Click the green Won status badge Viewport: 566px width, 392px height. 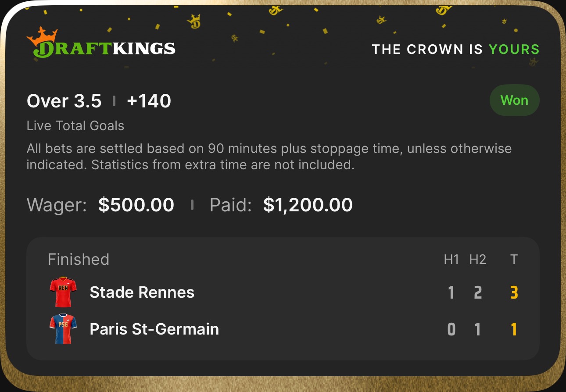click(x=514, y=100)
